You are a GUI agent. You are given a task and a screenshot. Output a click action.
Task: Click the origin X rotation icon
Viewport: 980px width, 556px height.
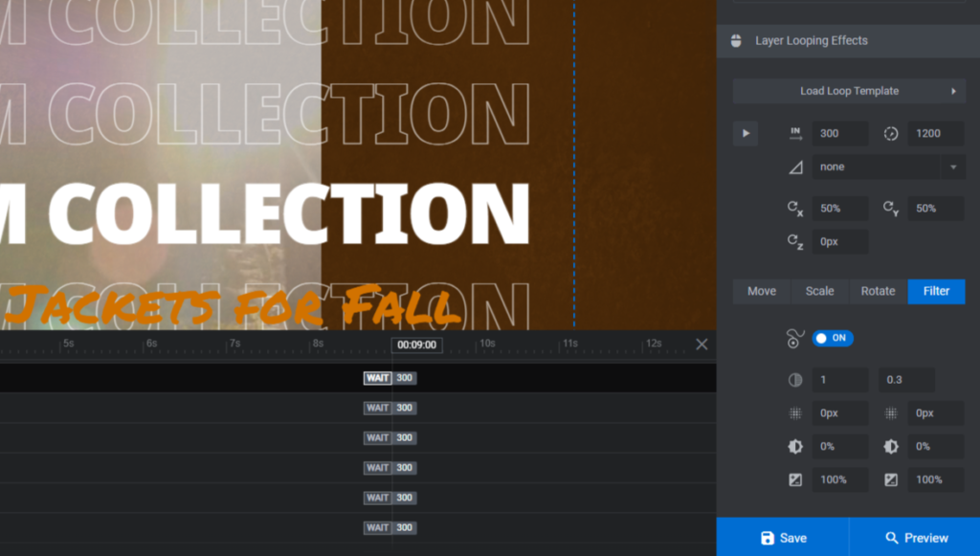(795, 208)
